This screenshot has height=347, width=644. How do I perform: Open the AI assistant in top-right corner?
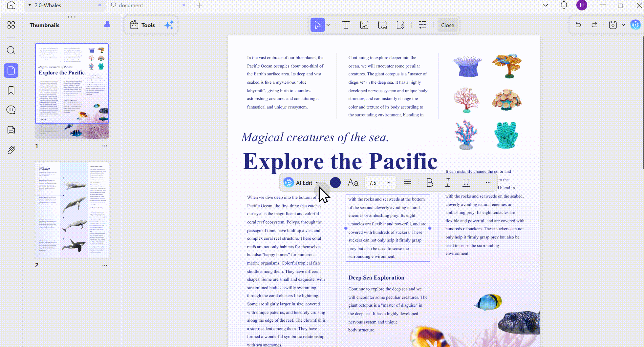tap(635, 25)
